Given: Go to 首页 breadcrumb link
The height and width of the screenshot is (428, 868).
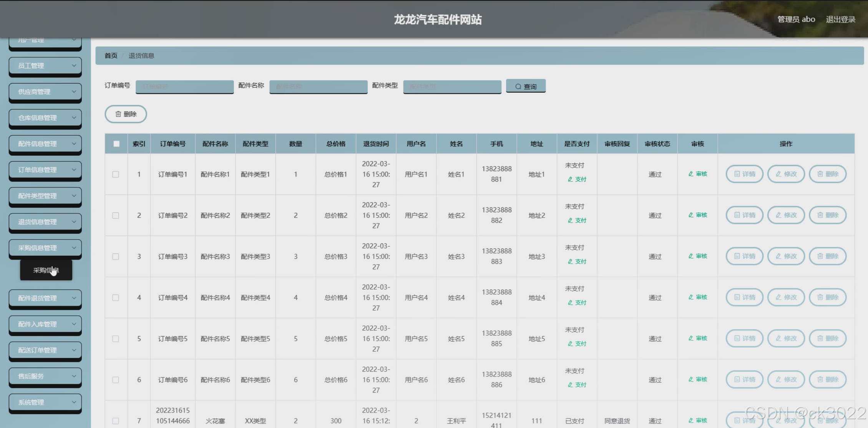Looking at the screenshot, I should pyautogui.click(x=111, y=56).
